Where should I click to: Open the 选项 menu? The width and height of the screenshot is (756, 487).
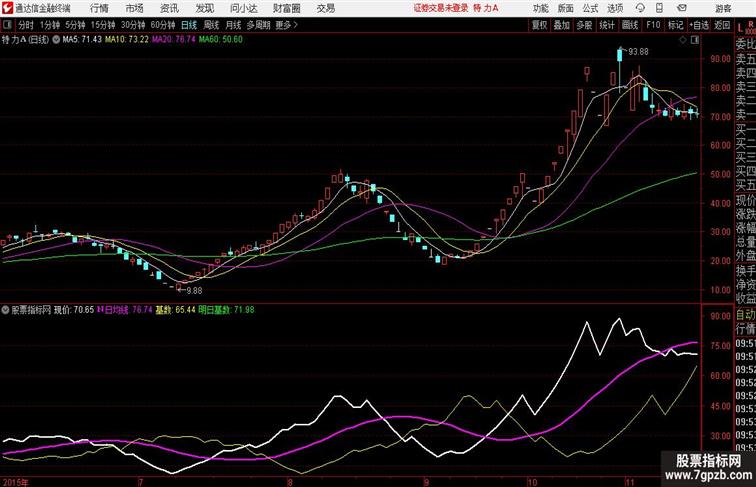tap(615, 8)
